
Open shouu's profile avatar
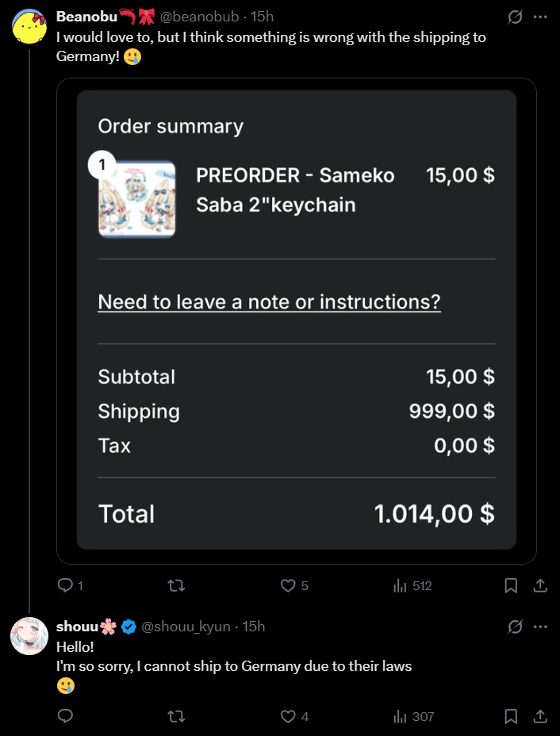(29, 636)
